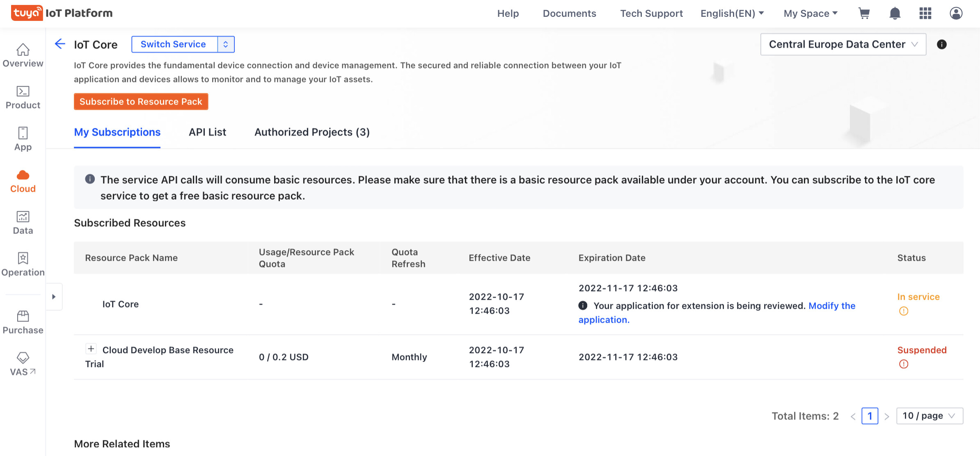Open the Data section in sidebar
Viewport: 980px width, 456px height.
(23, 223)
